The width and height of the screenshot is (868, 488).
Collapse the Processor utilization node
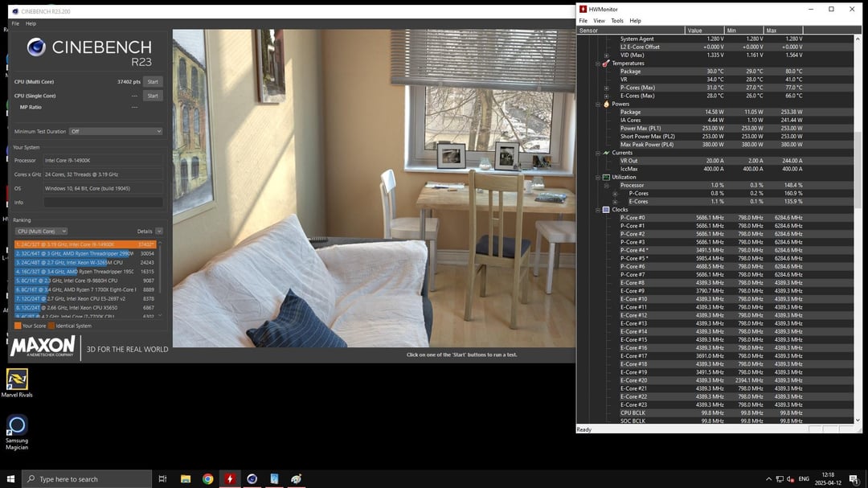click(x=607, y=186)
